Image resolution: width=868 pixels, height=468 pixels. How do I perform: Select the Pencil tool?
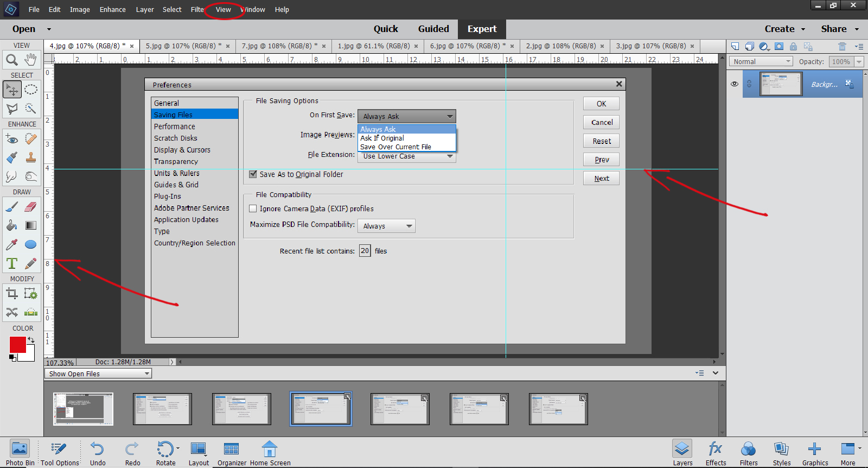pos(31,263)
